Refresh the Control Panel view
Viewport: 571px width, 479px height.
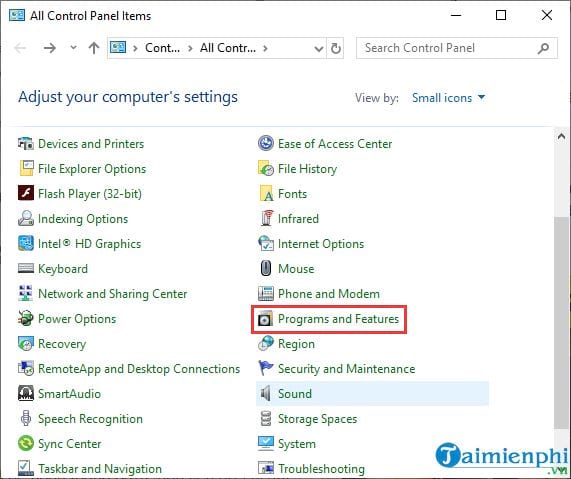[335, 48]
